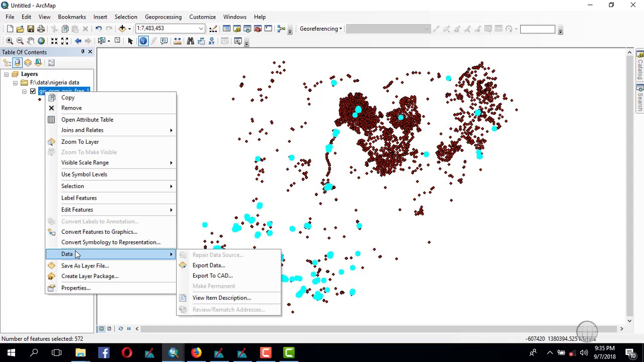
Task: List layers by drawing order
Action: [x=7, y=62]
